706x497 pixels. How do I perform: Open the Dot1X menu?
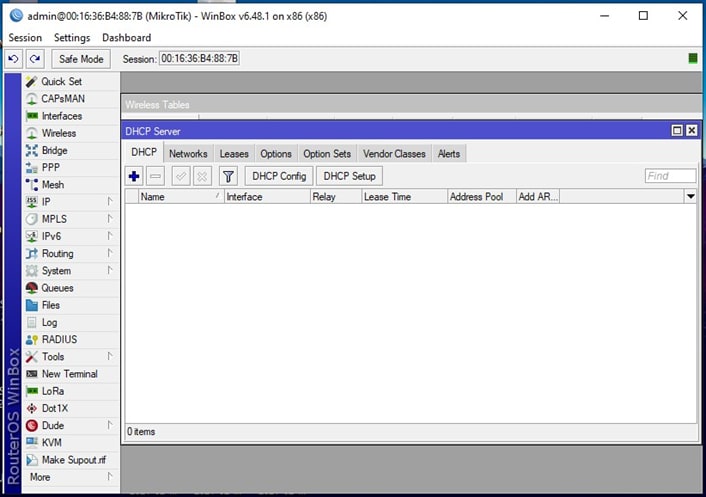(54, 408)
